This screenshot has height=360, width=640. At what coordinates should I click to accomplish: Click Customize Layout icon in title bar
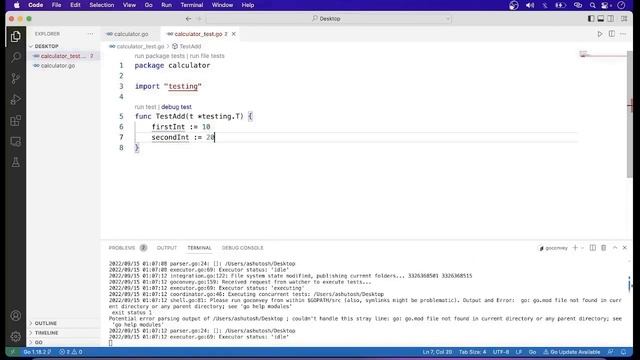tap(624, 19)
